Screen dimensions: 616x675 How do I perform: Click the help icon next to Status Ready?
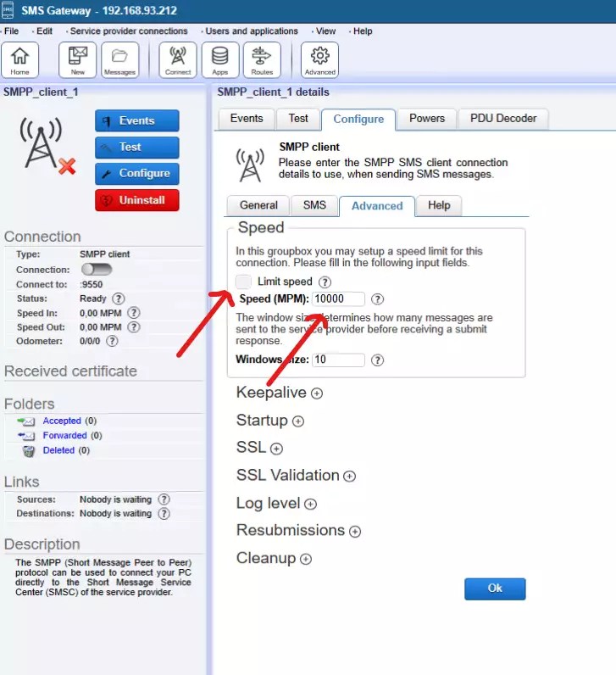pyautogui.click(x=119, y=298)
